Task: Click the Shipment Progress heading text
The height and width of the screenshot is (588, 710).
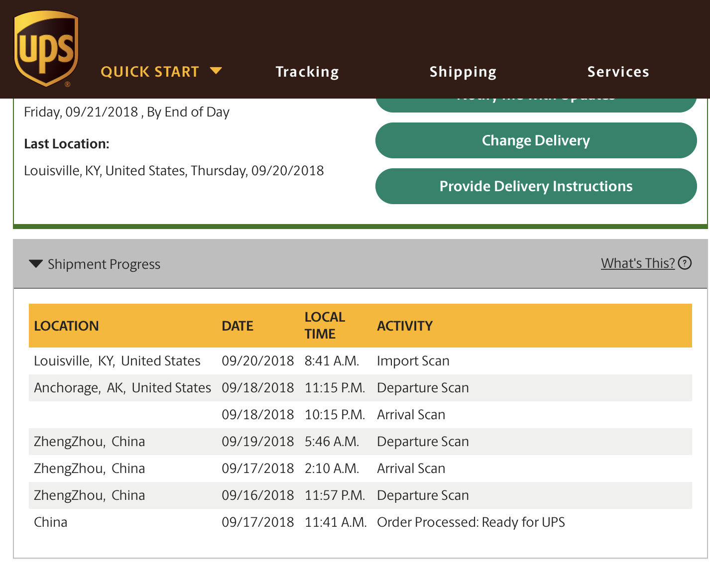Action: [104, 264]
